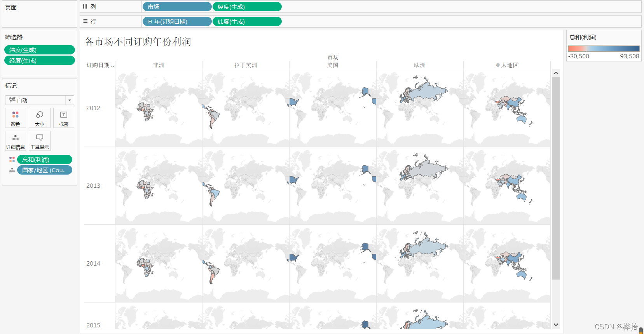Click the -30,500 legend minimum value

(x=579, y=56)
